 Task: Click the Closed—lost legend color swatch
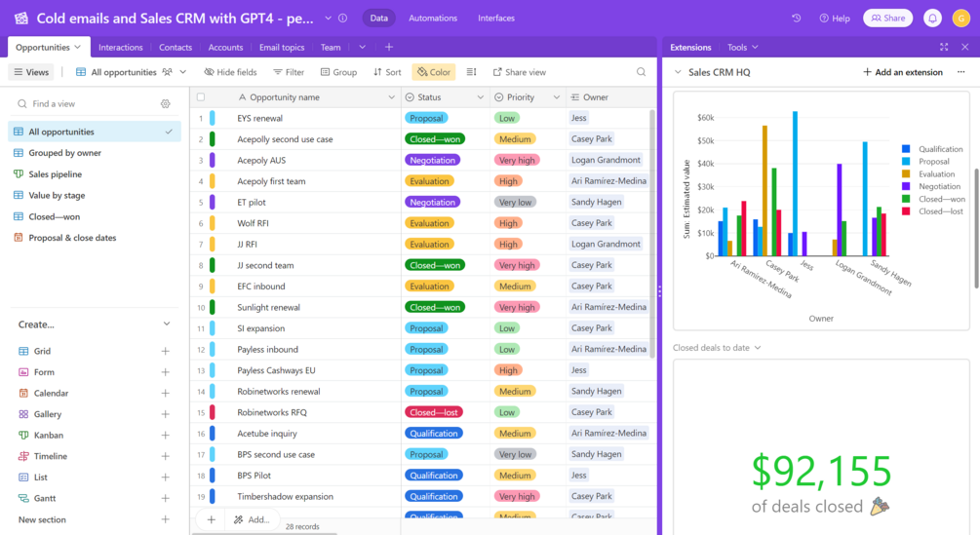coord(906,211)
